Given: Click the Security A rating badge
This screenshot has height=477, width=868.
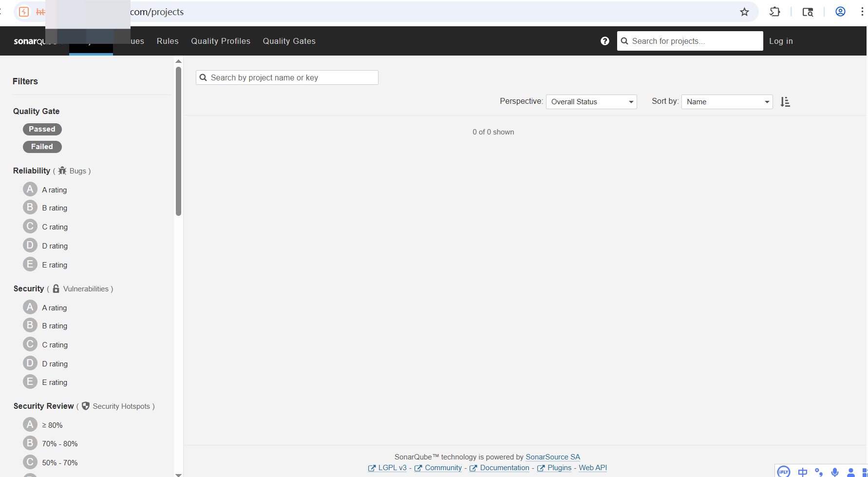Looking at the screenshot, I should [30, 307].
